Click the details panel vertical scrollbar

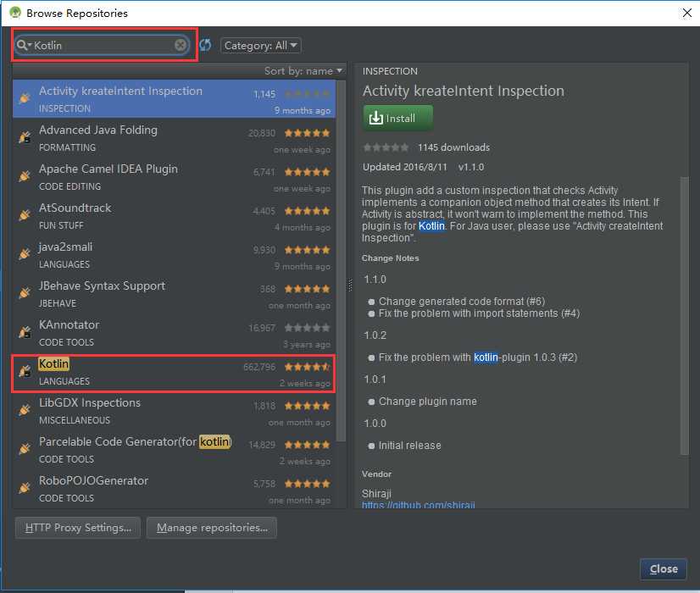[684, 316]
